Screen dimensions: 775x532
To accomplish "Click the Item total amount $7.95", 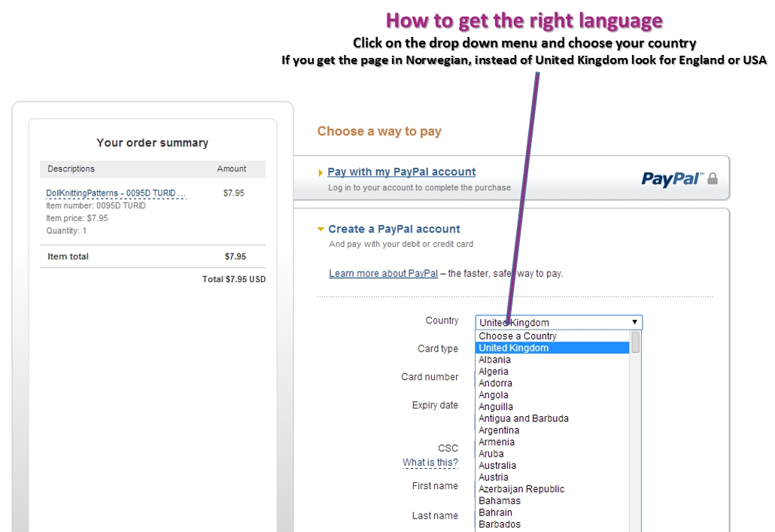I will pos(236,257).
